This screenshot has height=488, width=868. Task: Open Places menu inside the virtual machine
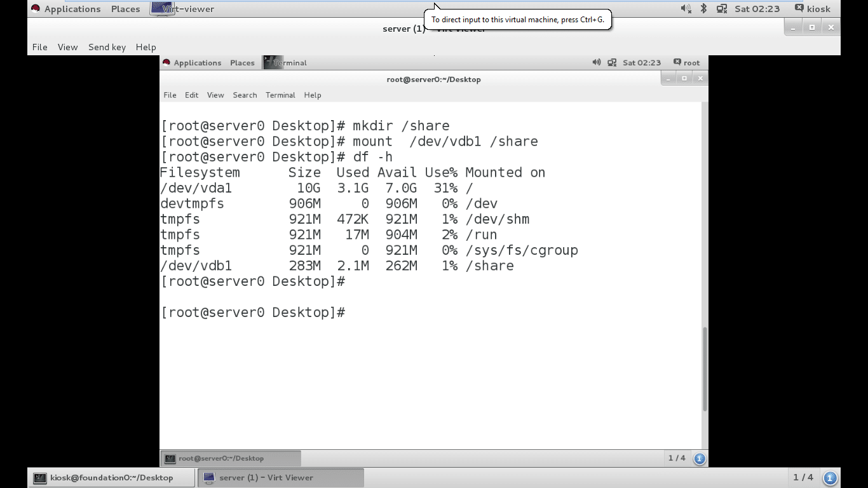[x=242, y=63]
